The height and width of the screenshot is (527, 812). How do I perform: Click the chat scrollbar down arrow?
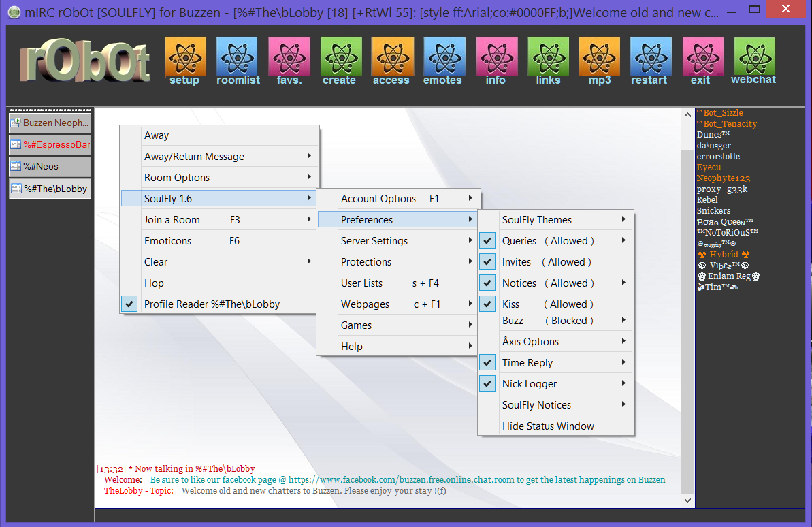tap(687, 500)
